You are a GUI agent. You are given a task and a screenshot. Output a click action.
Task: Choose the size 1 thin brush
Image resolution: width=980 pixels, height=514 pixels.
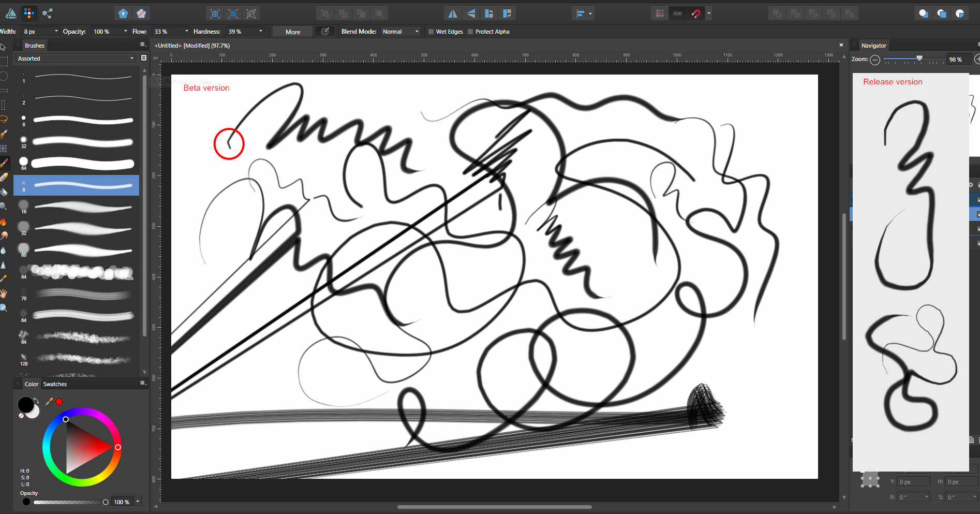point(76,77)
